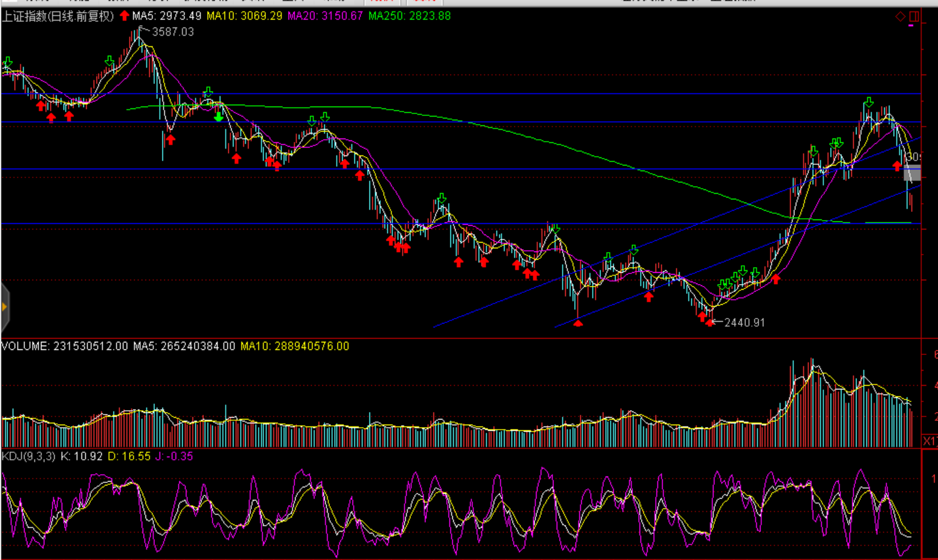Click the red triangle marker at the lower trendline start
The height and width of the screenshot is (560, 938).
pyautogui.click(x=578, y=322)
